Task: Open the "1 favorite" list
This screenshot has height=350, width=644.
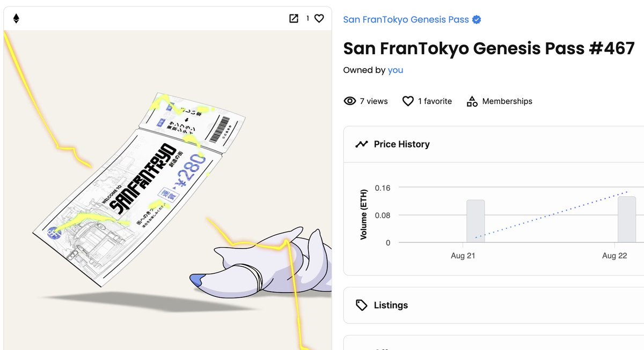Action: 435,101
